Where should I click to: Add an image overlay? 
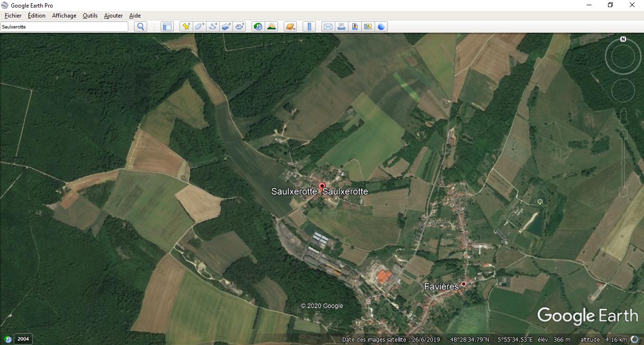[226, 27]
